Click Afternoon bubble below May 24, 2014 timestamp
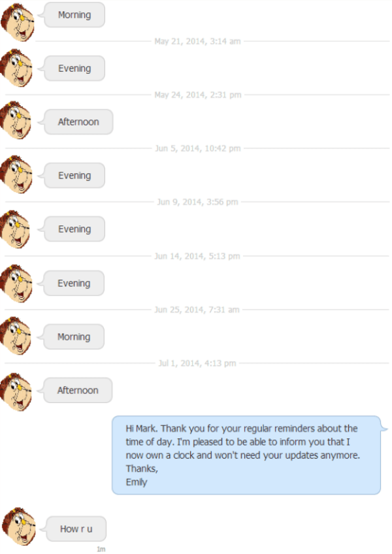This screenshot has width=392, height=554. click(78, 122)
